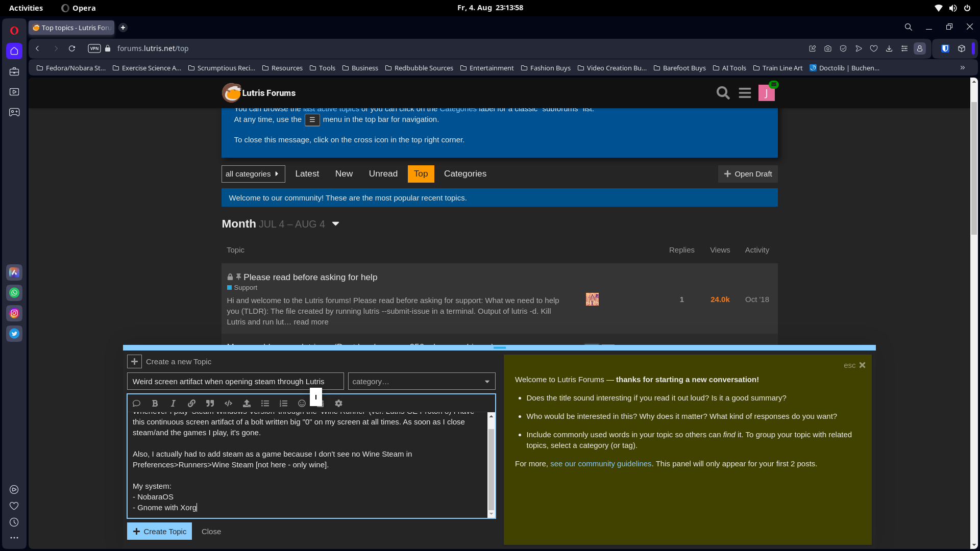980x551 pixels.
Task: Open the Entertainment bookmark folder
Action: click(487, 68)
